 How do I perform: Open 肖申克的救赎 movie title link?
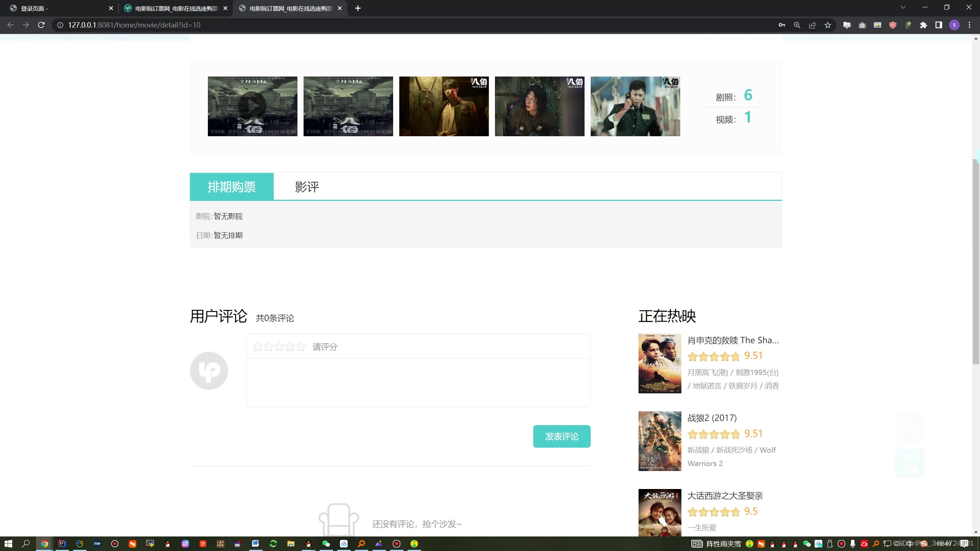[x=733, y=340]
